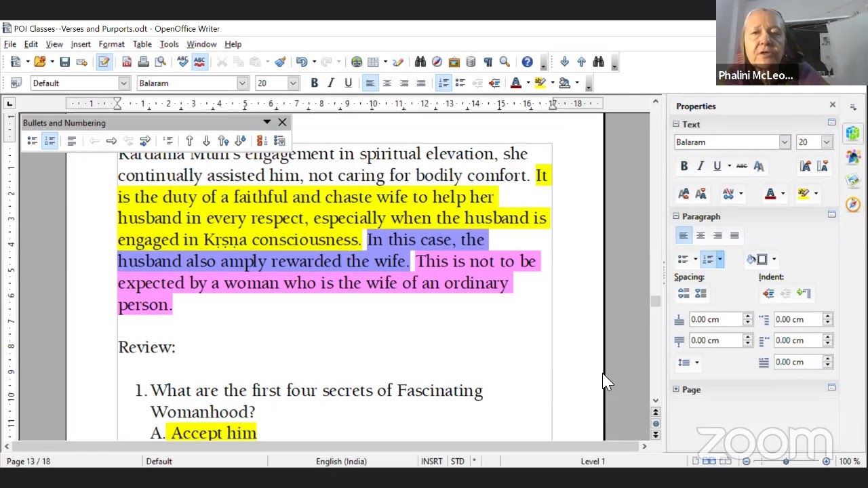Open the Edit menu

point(31,44)
